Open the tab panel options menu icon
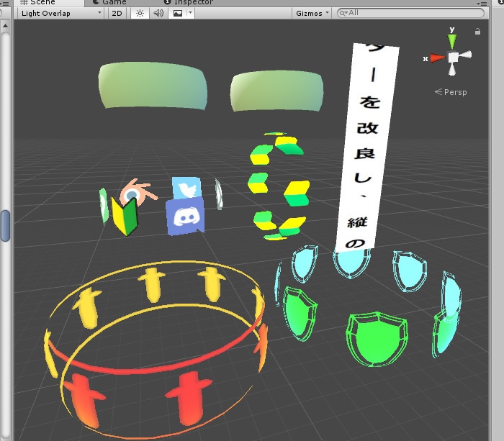Image resolution: width=504 pixels, height=441 pixels. tap(482, 3)
